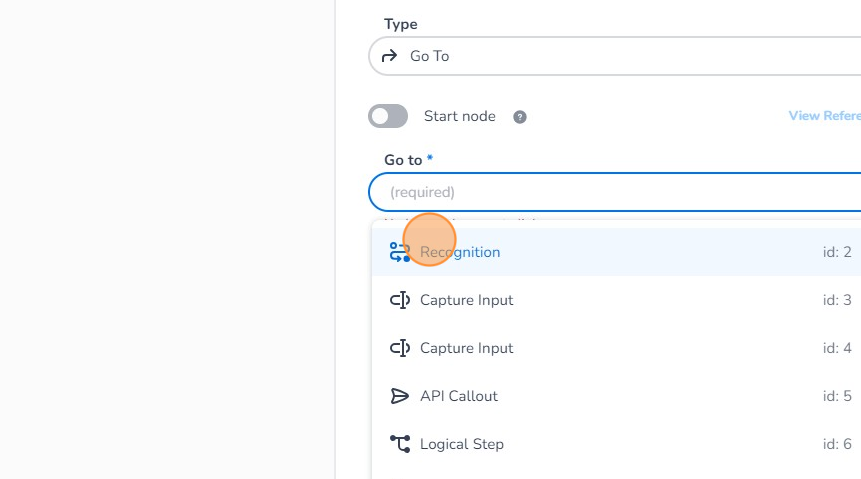The height and width of the screenshot is (479, 861).
Task: Click the 'id: 5' label of API Callout
Action: (837, 396)
